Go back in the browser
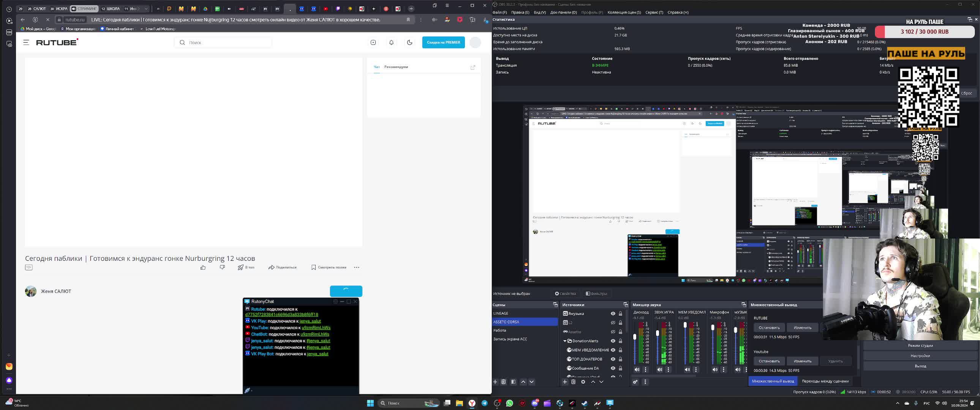The image size is (980, 410). pos(23,20)
